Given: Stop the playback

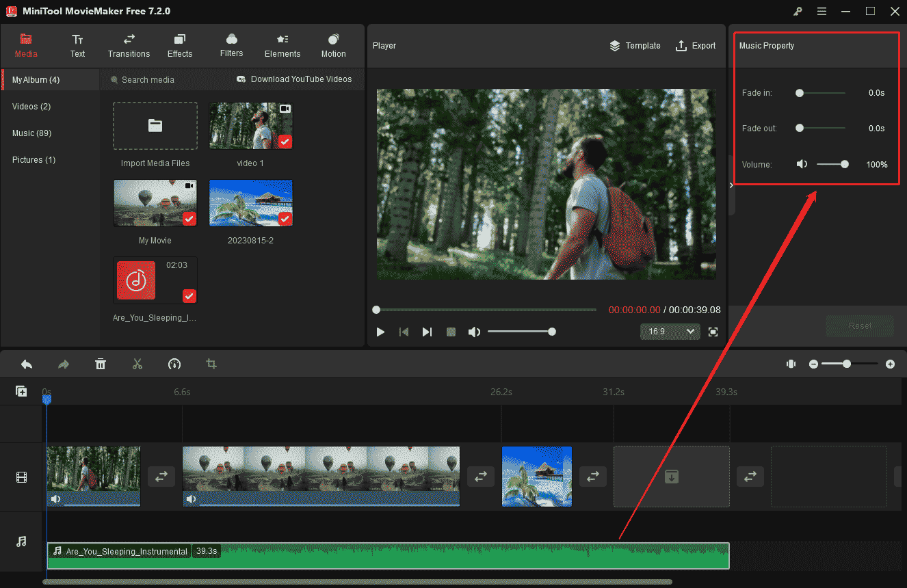Looking at the screenshot, I should [x=451, y=332].
